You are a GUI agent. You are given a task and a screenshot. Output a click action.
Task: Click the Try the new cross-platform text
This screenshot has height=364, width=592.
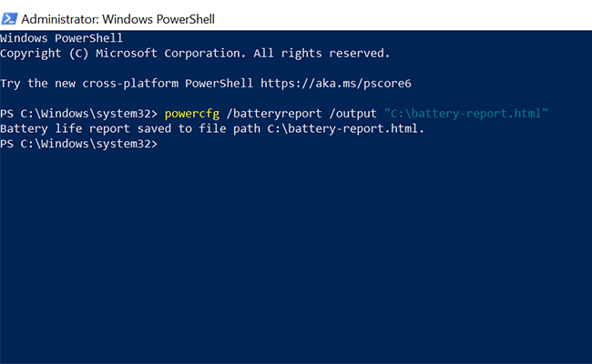(x=89, y=84)
